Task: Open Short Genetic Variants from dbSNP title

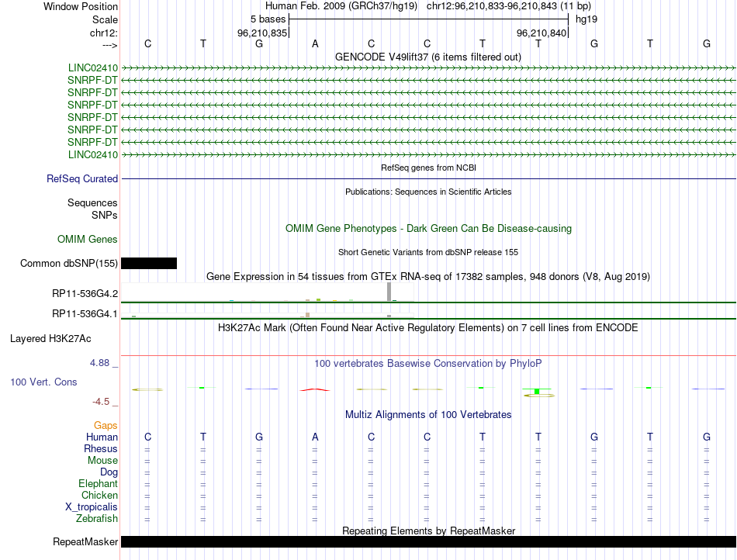Action: [x=428, y=252]
